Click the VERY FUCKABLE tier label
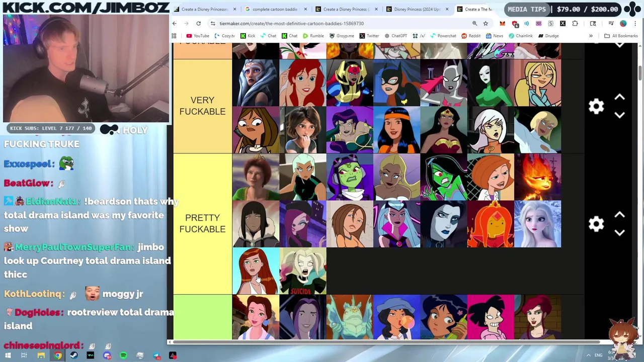Viewport: 644px width, 362px height. point(202,106)
